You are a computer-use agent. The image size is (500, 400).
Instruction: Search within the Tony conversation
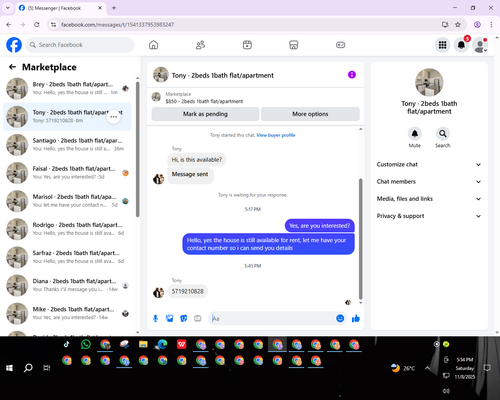click(443, 134)
